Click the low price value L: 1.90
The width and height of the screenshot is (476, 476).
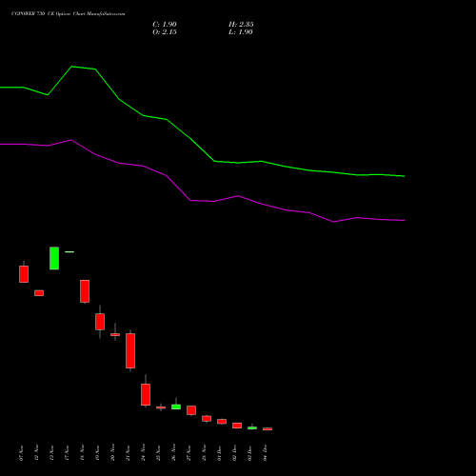click(x=241, y=32)
